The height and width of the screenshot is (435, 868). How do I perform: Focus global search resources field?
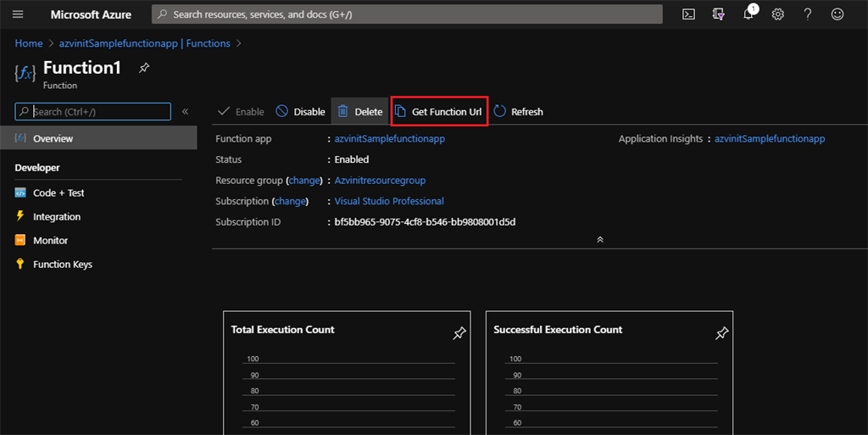(x=407, y=14)
